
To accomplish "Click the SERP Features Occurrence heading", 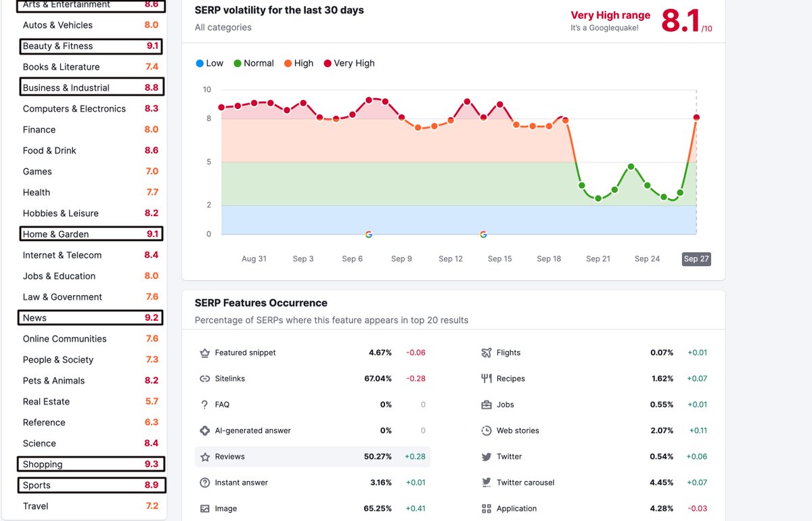I will click(261, 303).
